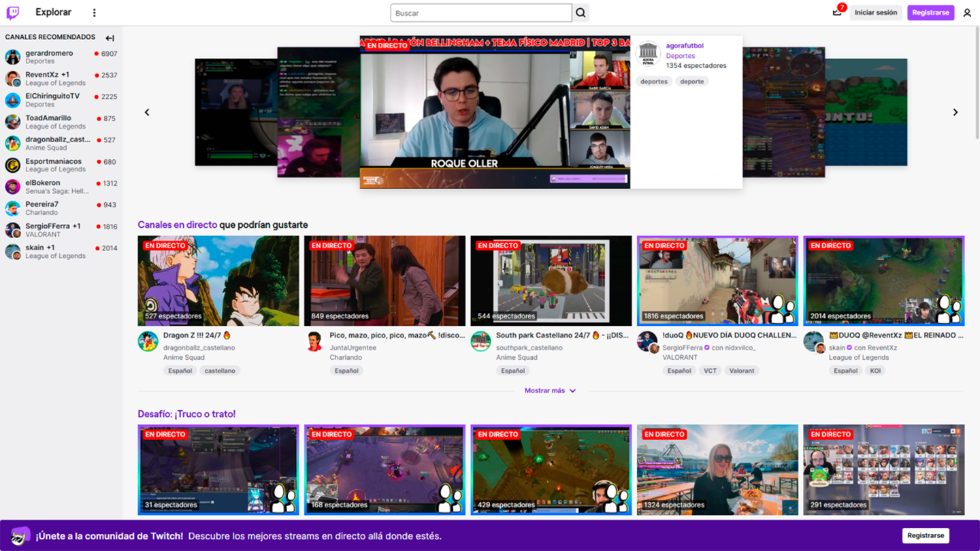The height and width of the screenshot is (551, 980).
Task: Open Esportmaniacos avatar in sidebar
Action: (x=13, y=165)
